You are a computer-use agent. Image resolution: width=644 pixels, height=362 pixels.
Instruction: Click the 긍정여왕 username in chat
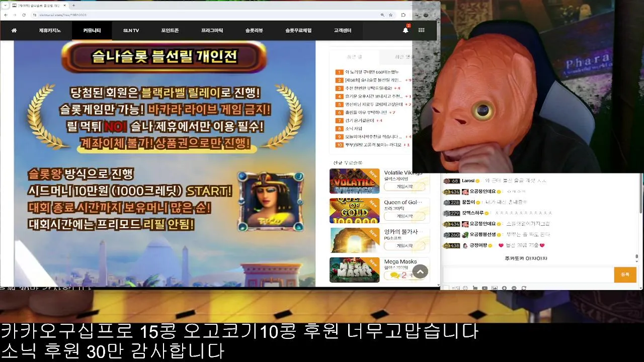point(478,245)
